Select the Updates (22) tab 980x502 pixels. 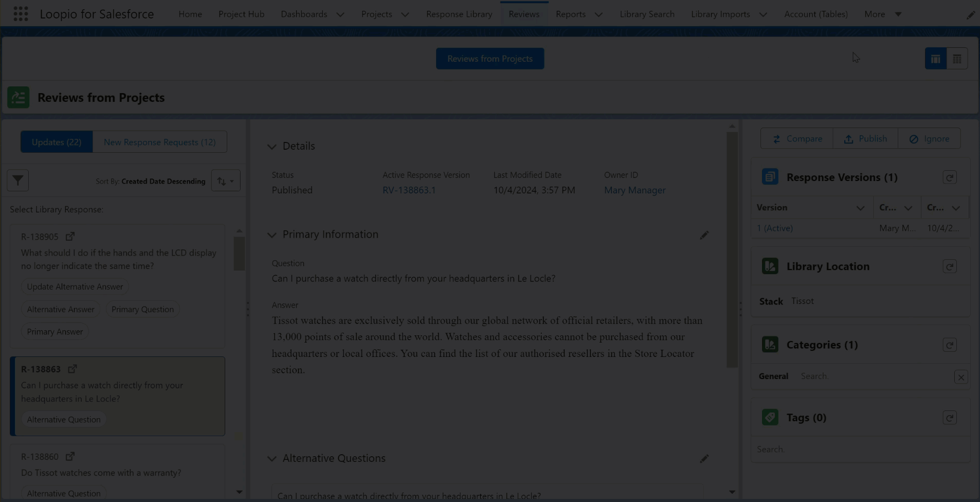coord(57,142)
